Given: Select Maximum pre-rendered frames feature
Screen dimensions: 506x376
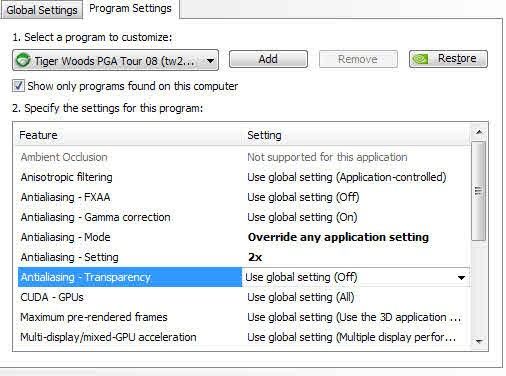Looking at the screenshot, I should pos(94,317).
